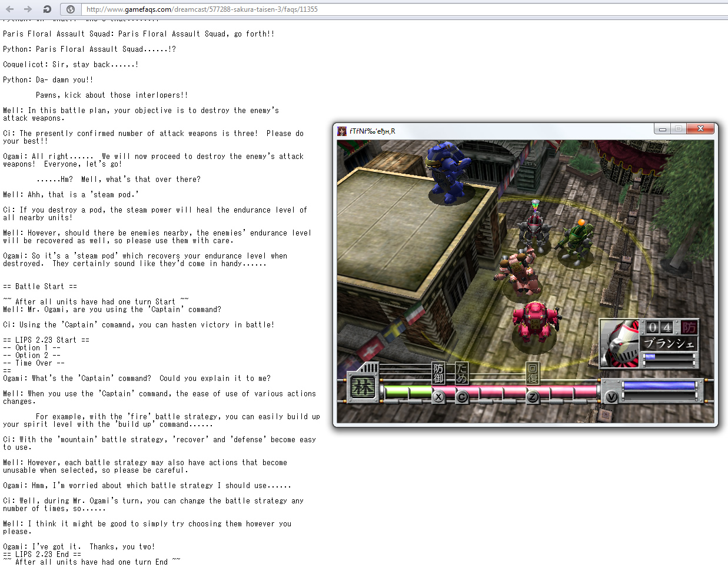Click the C button on the action gauge
728x567 pixels.
(462, 397)
